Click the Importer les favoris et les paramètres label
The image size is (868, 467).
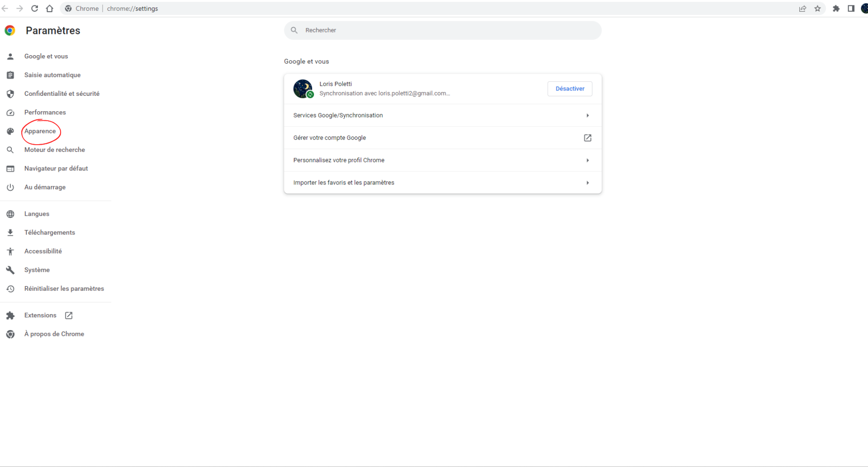pos(344,183)
